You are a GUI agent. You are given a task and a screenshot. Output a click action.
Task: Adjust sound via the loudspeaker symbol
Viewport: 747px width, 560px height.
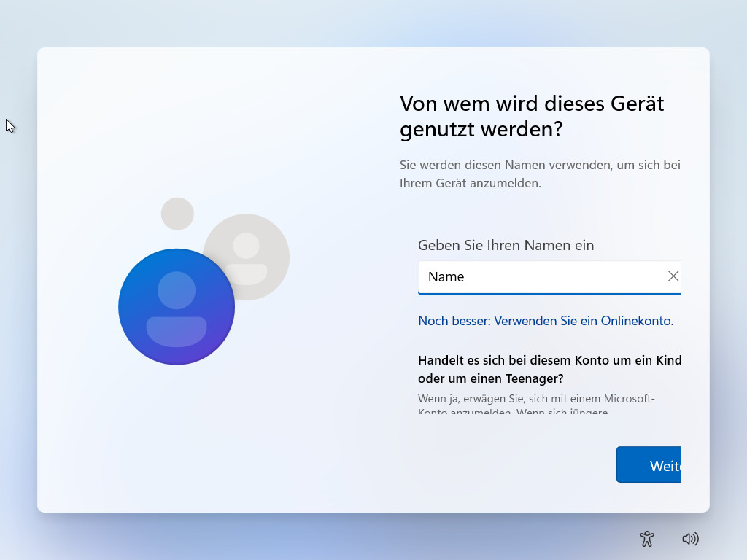pyautogui.click(x=690, y=538)
